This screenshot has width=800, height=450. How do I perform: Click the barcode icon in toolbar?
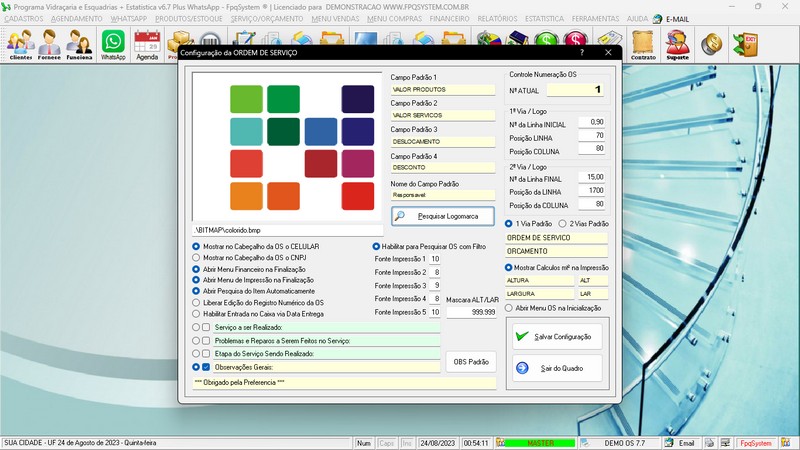[210, 40]
